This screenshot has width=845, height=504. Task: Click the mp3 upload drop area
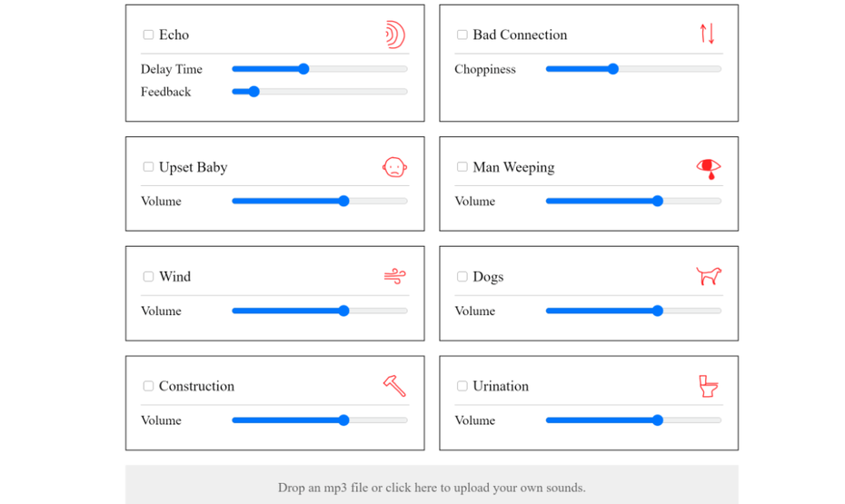pyautogui.click(x=432, y=485)
